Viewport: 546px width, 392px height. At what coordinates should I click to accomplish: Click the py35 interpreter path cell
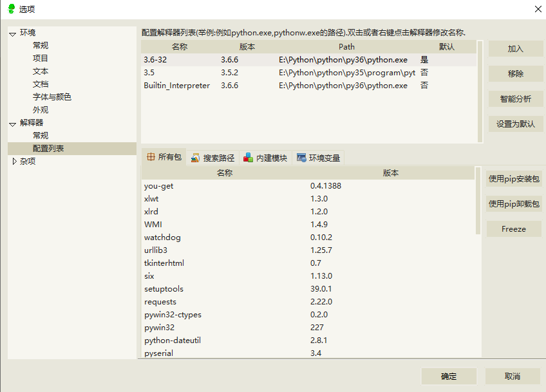coord(347,72)
